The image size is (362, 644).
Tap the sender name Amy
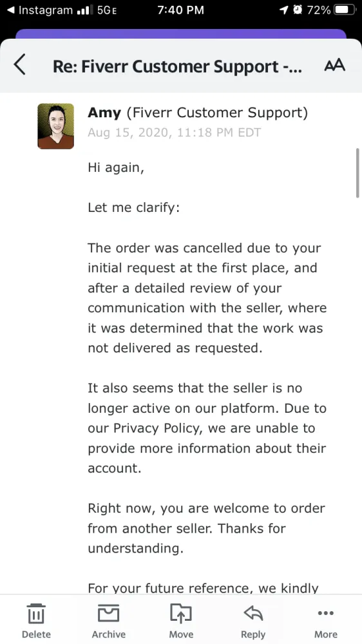[x=104, y=113]
